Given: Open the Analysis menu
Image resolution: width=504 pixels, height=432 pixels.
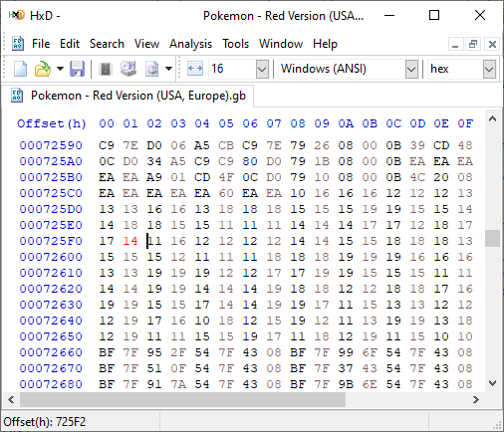Looking at the screenshot, I should point(190,44).
